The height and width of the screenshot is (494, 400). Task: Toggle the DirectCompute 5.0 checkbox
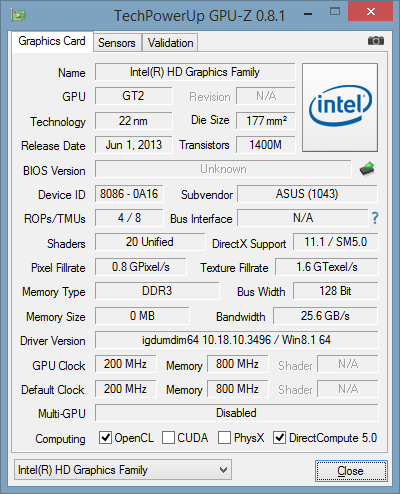279,438
